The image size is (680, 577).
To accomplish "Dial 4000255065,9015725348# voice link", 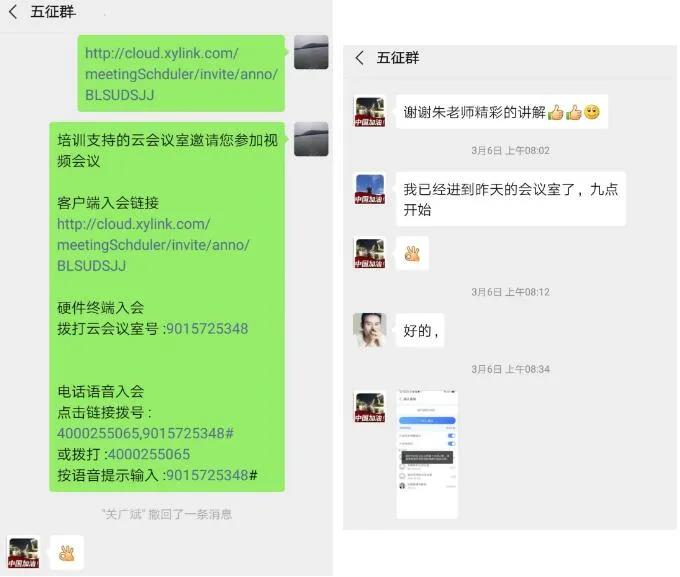I will [145, 433].
